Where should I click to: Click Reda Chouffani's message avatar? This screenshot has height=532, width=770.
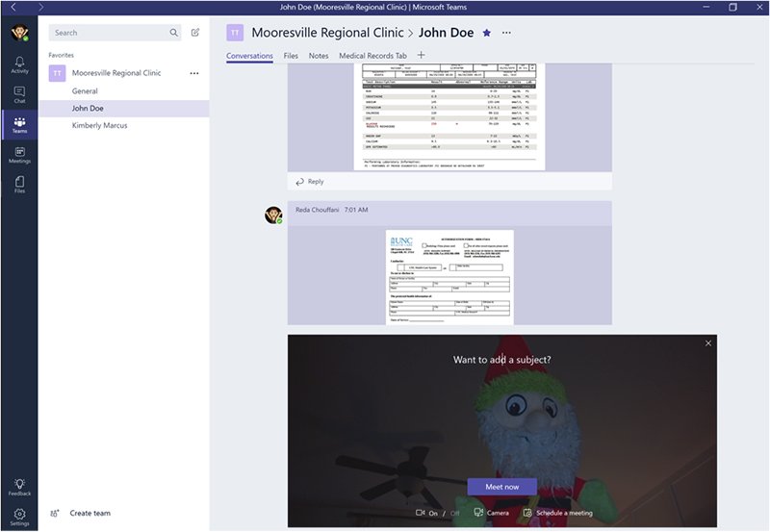tap(273, 215)
